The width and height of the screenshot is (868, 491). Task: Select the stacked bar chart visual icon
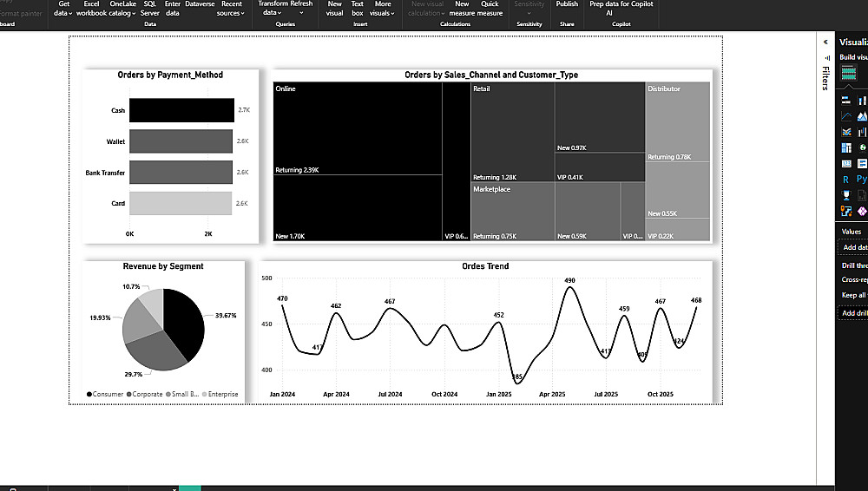pyautogui.click(x=845, y=100)
